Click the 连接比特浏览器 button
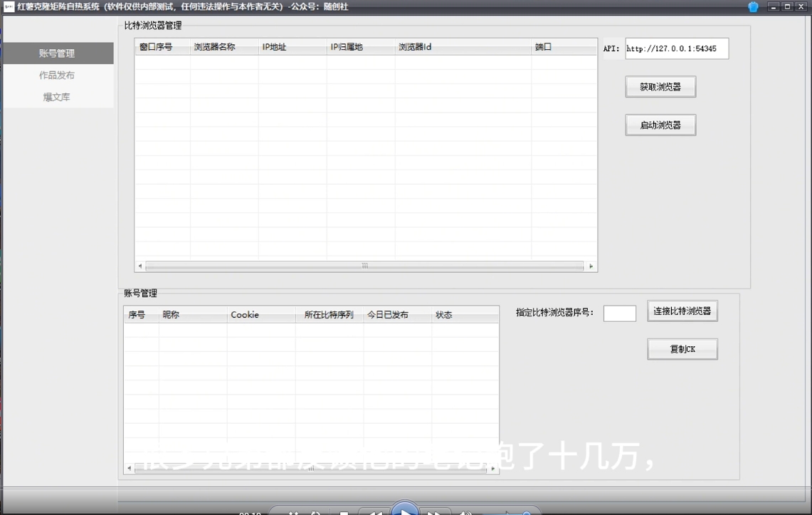The width and height of the screenshot is (812, 515). [682, 311]
